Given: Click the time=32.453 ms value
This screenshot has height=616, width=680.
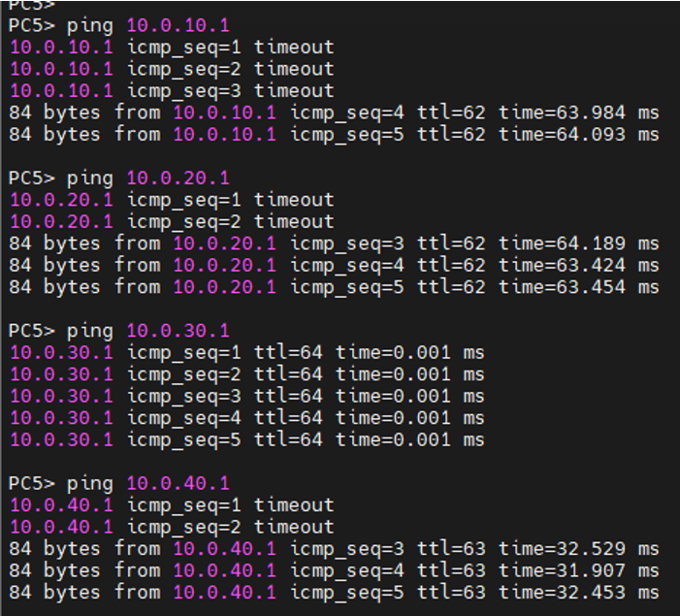Looking at the screenshot, I should (x=578, y=593).
